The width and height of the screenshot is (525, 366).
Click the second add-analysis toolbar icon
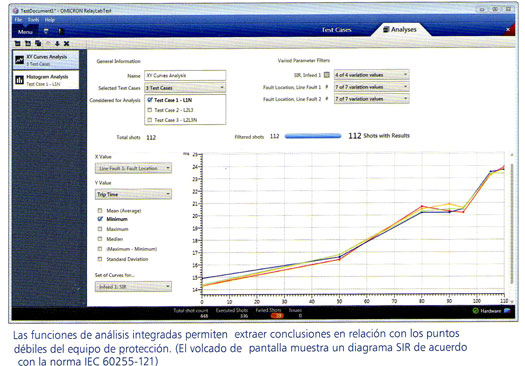[28, 43]
